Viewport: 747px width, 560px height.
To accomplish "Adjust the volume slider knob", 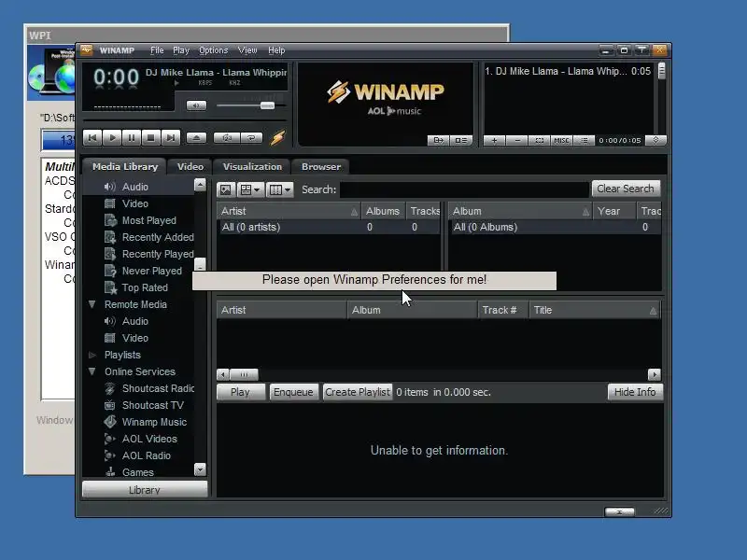I will click(267, 105).
